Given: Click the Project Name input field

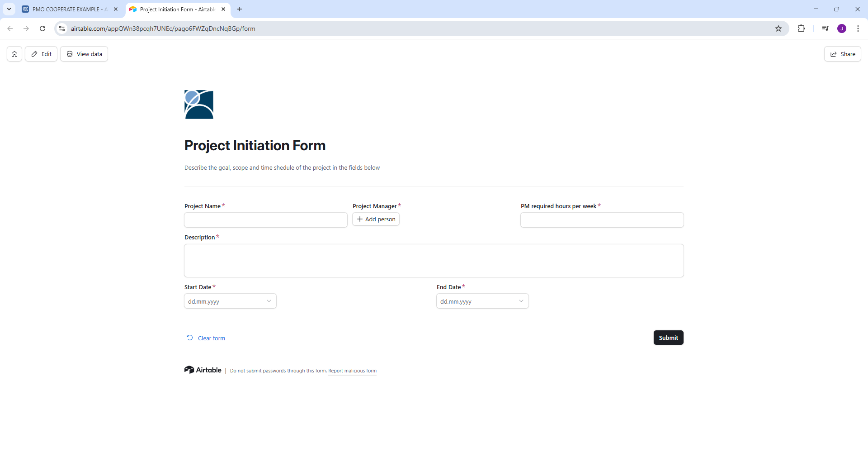Looking at the screenshot, I should 266,220.
